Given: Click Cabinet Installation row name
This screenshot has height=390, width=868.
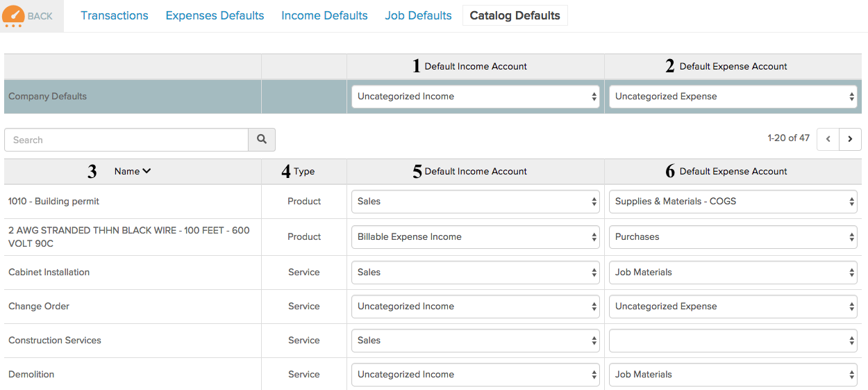Looking at the screenshot, I should 49,273.
